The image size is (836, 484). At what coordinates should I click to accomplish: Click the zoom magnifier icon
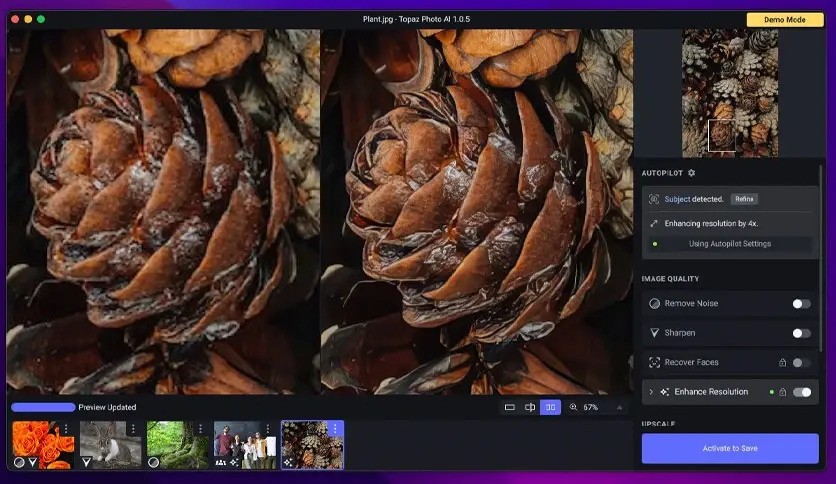573,407
